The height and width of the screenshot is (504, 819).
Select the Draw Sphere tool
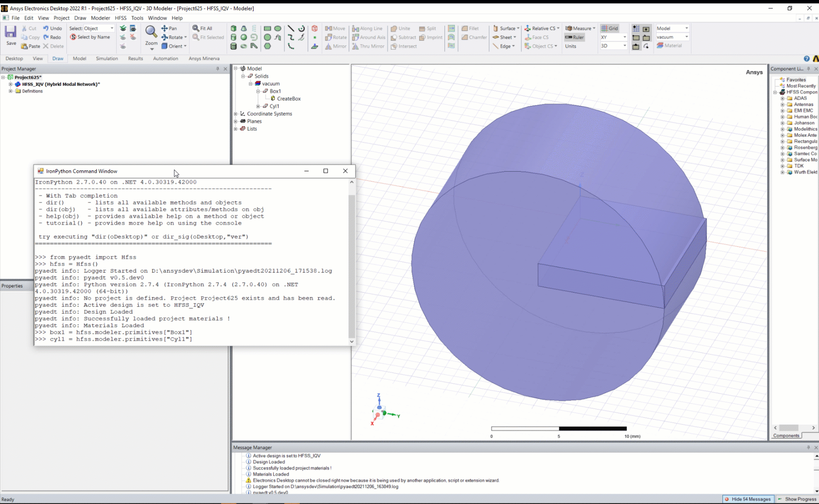click(x=244, y=37)
